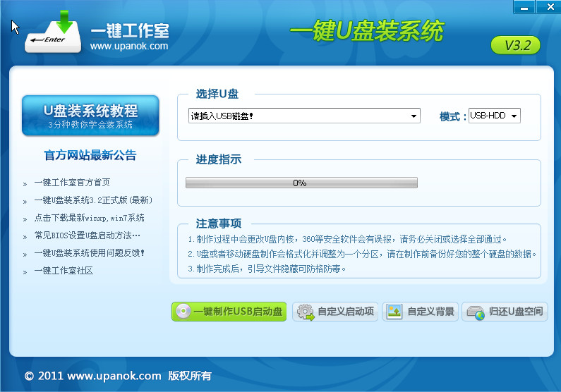Open link 常见BIOS设置U盘启动方法
561x392 pixels.
coord(88,235)
